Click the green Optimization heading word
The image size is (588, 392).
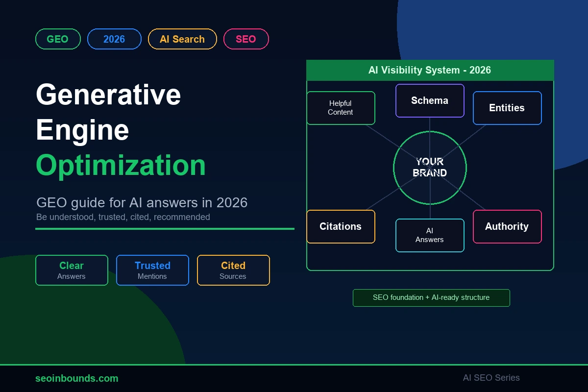[121, 165]
